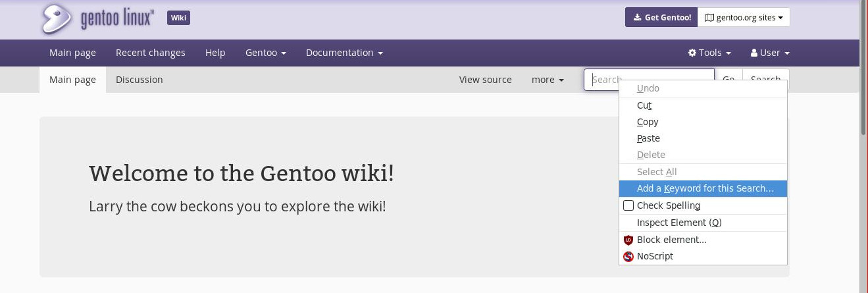Click the Wiki badge next to the logo
The height and width of the screenshot is (293, 868).
point(178,18)
